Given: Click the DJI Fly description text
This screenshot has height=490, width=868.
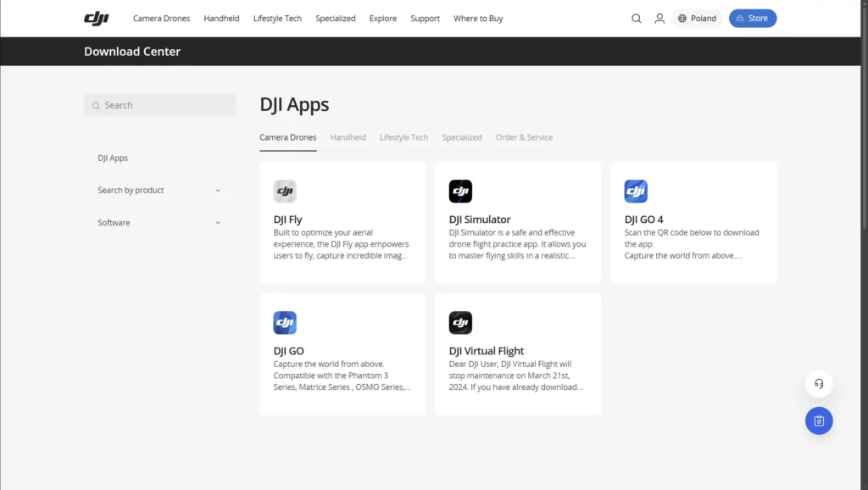Looking at the screenshot, I should (341, 244).
